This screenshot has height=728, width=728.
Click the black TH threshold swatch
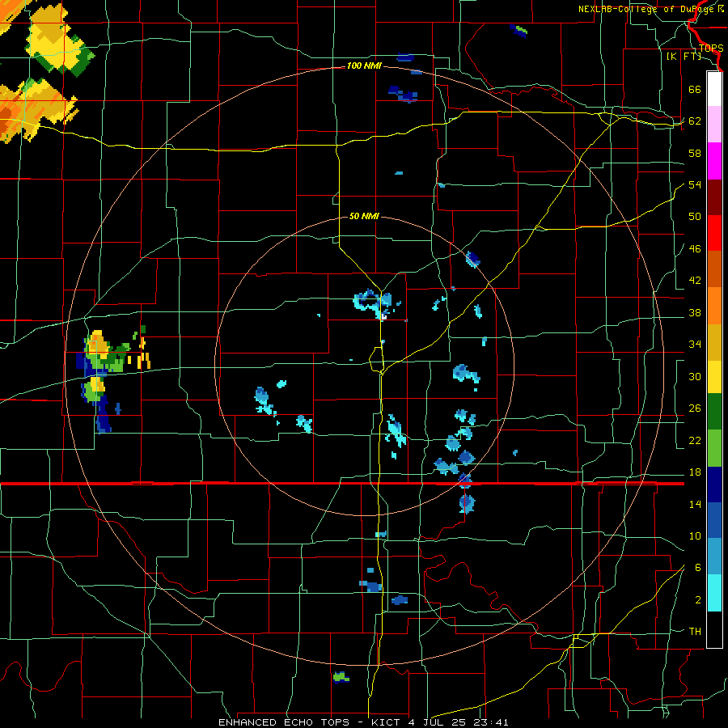coord(714,629)
